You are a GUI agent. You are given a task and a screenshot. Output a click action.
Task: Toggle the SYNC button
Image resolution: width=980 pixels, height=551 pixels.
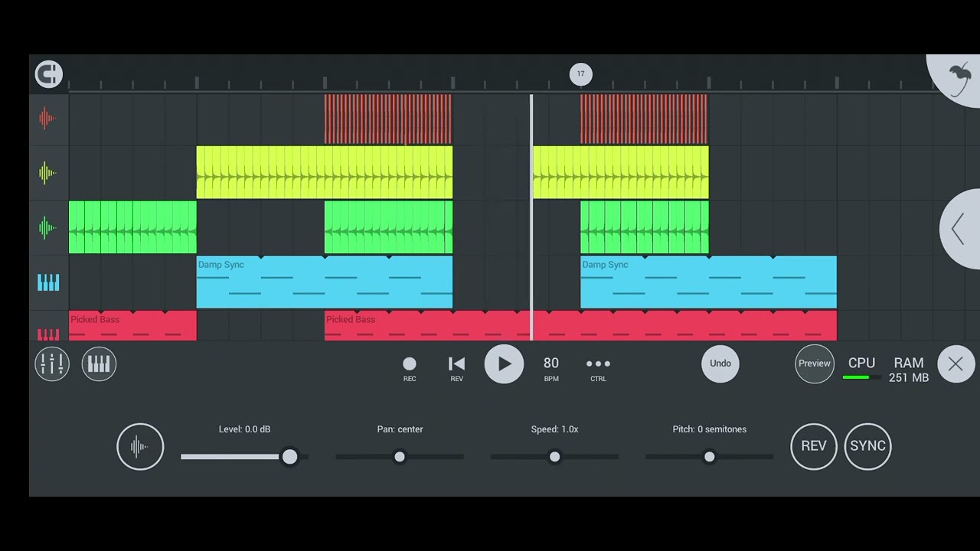[x=867, y=446]
